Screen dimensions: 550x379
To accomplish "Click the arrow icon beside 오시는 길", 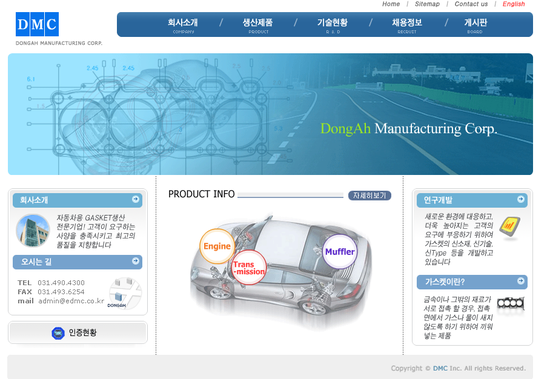I will pos(135,261).
